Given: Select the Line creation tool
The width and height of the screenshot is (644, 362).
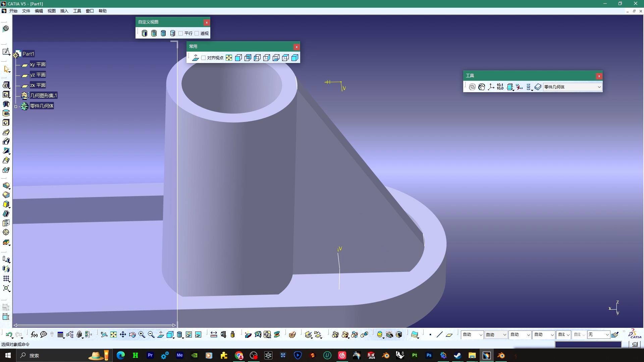Looking at the screenshot, I should 439,335.
